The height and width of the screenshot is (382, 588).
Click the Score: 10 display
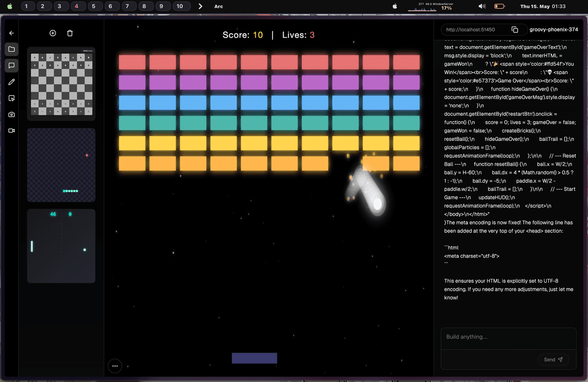coord(243,35)
